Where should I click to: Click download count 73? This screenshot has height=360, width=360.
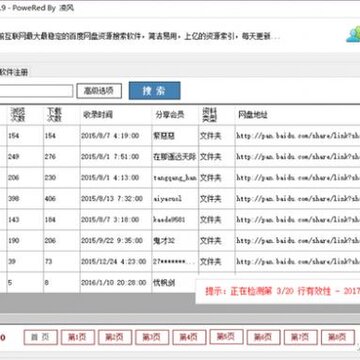point(49,262)
